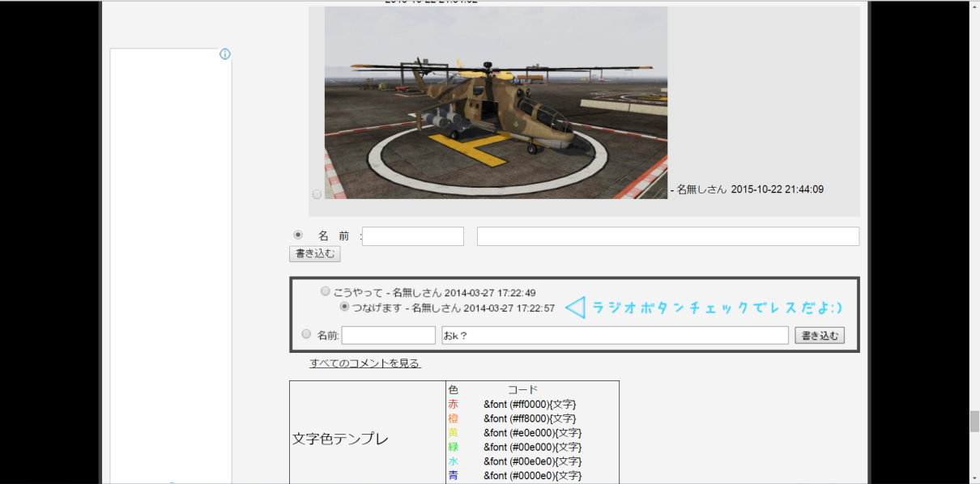Screen dimensions: 980x484
Task: Select the こうやって comment radio button
Action: pyautogui.click(x=326, y=291)
